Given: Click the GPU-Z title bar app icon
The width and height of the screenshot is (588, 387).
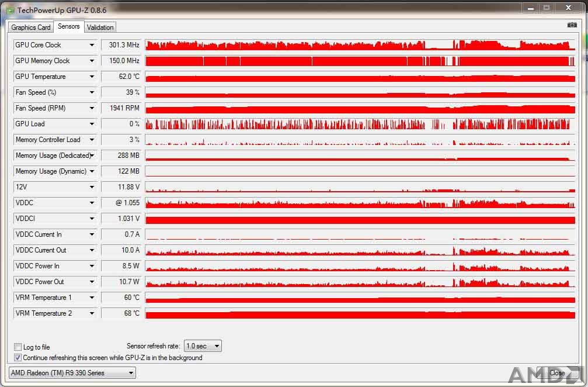Looking at the screenshot, I should (11, 10).
